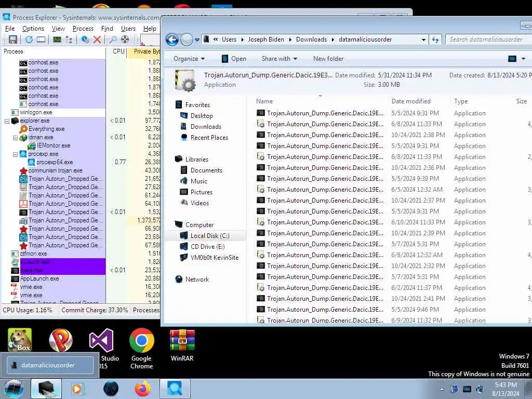
Task: Open the Help menu in Process Explorer
Action: click(x=150, y=29)
